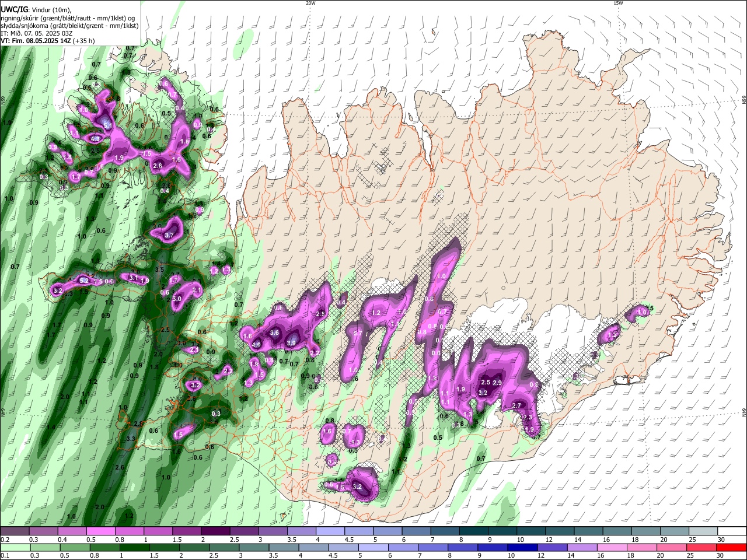
Task: Click the '2.9' precipitation value on the map
Action: [x=498, y=383]
